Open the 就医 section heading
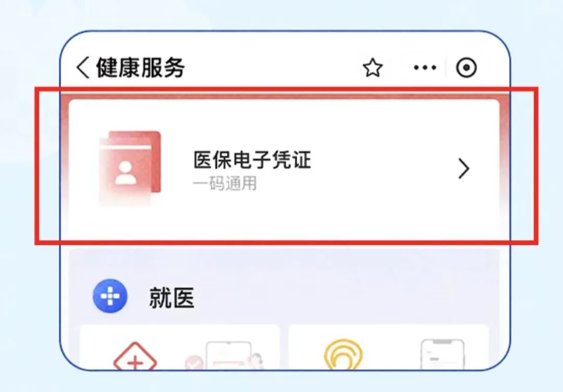Screen dimensions: 563x392 point(172,298)
